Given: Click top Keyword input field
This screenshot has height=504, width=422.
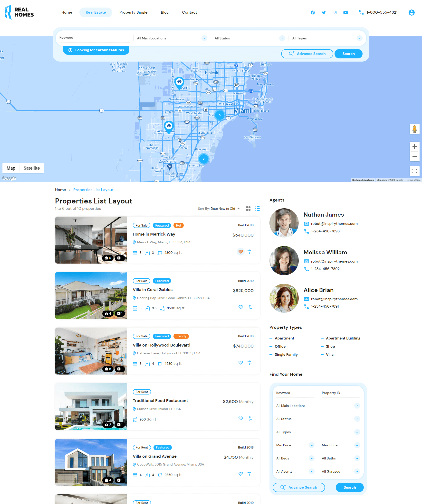Looking at the screenshot, I should (x=95, y=38).
